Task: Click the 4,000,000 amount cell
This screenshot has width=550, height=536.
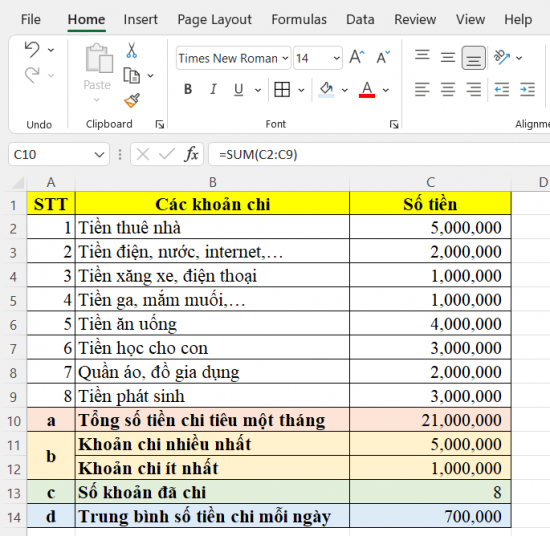Action: click(x=430, y=323)
